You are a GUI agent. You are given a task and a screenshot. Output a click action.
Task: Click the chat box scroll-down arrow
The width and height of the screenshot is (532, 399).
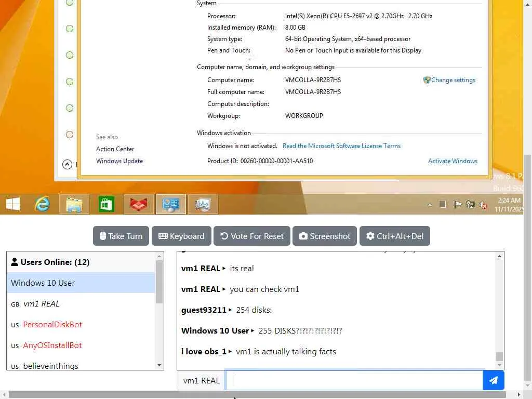pyautogui.click(x=499, y=365)
